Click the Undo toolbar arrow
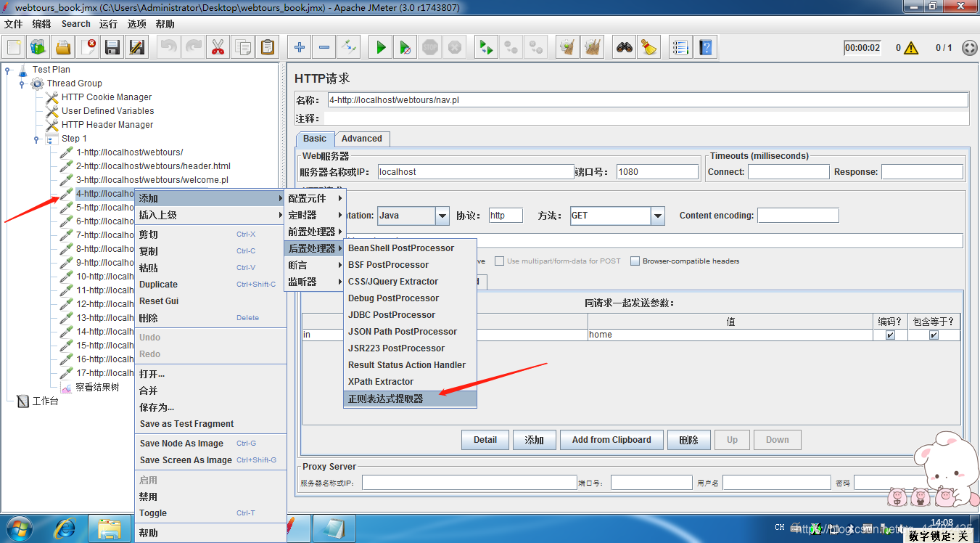This screenshot has width=980, height=543. pos(168,48)
